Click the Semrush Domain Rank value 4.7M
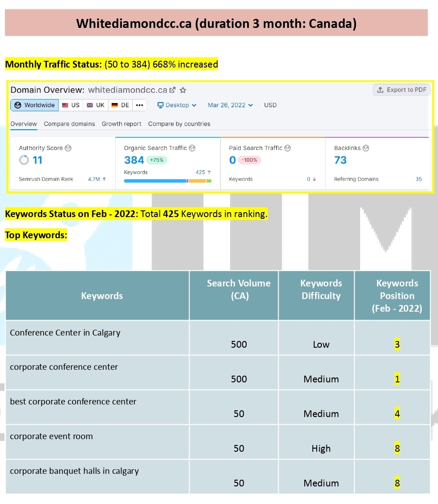Image resolution: width=438 pixels, height=504 pixels. 94,179
